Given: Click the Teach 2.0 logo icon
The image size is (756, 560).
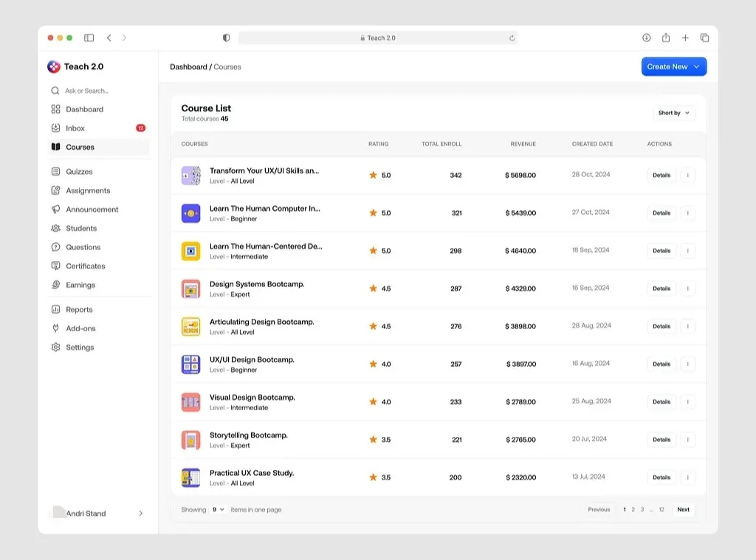Looking at the screenshot, I should [x=53, y=66].
